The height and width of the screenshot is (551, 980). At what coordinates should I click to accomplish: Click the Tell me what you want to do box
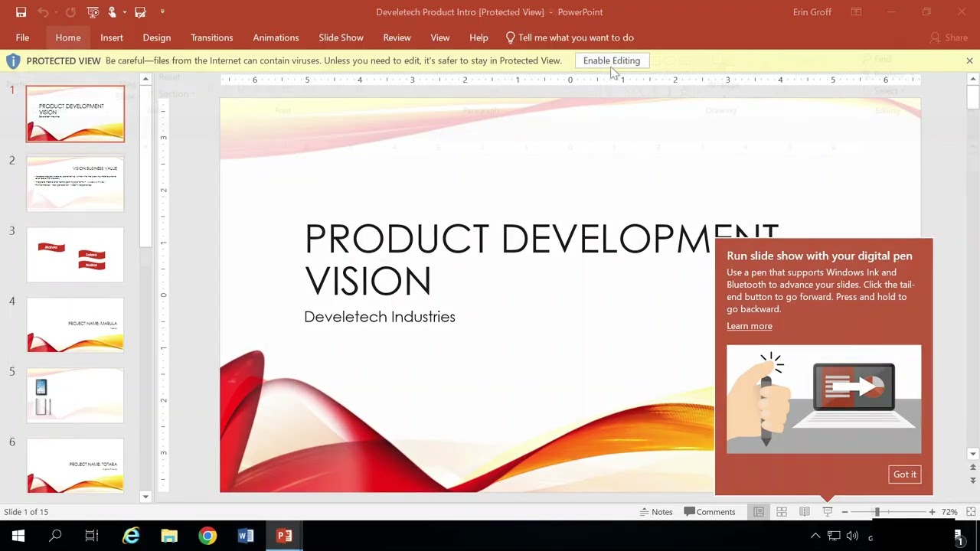click(x=570, y=37)
